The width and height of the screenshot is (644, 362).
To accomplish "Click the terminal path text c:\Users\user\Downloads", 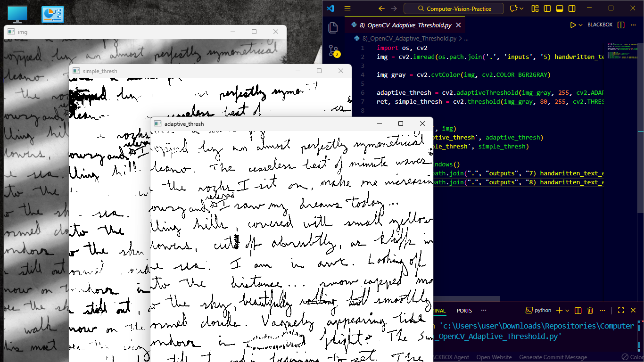I will tap(492, 326).
